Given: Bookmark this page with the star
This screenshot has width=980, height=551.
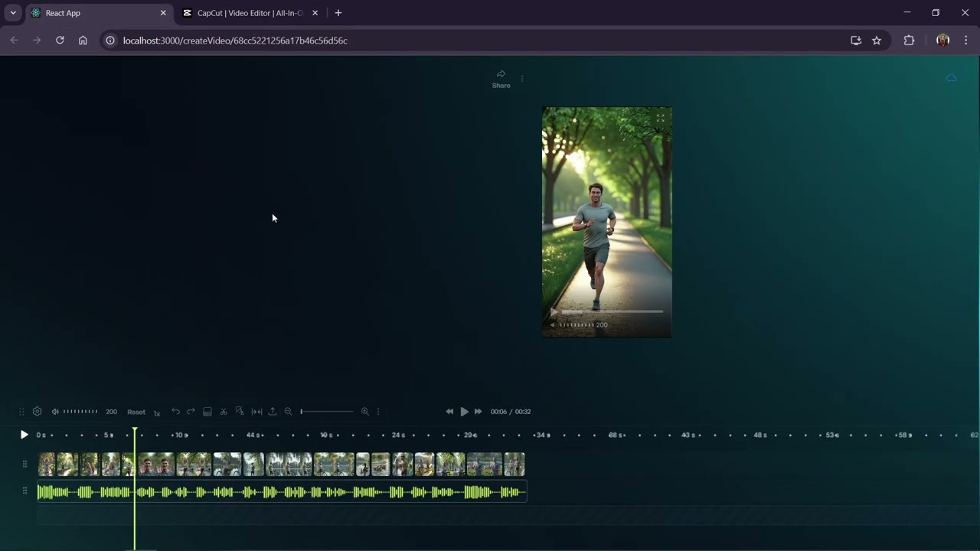Looking at the screenshot, I should [877, 41].
